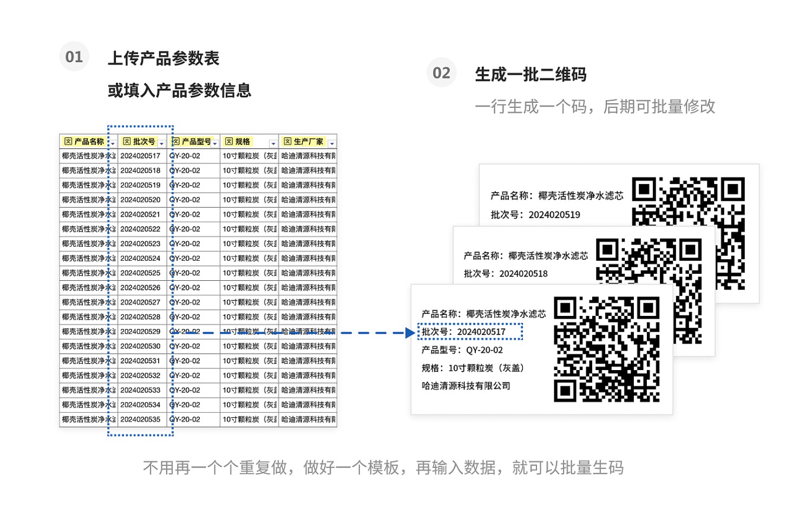
Task: Click batch number cell 2024020524
Action: [x=142, y=258]
